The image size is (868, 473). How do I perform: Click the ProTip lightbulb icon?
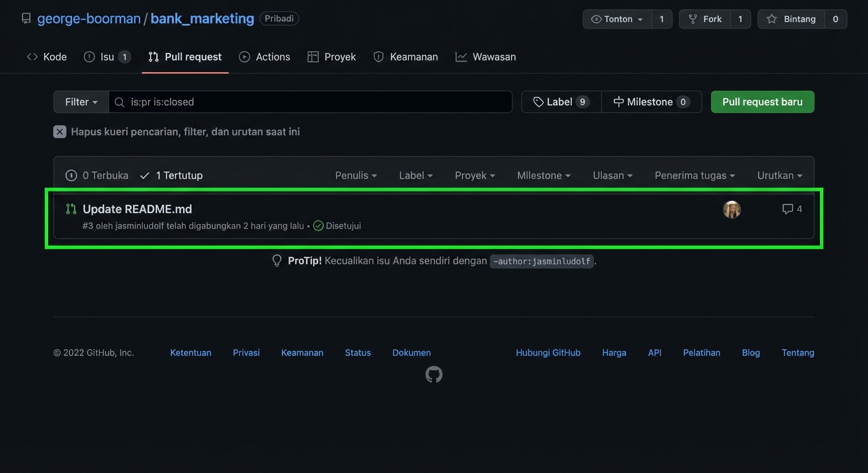[x=277, y=261]
